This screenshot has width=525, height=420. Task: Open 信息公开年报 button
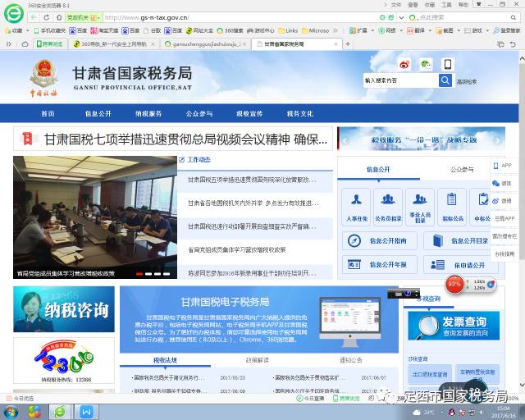(380, 265)
